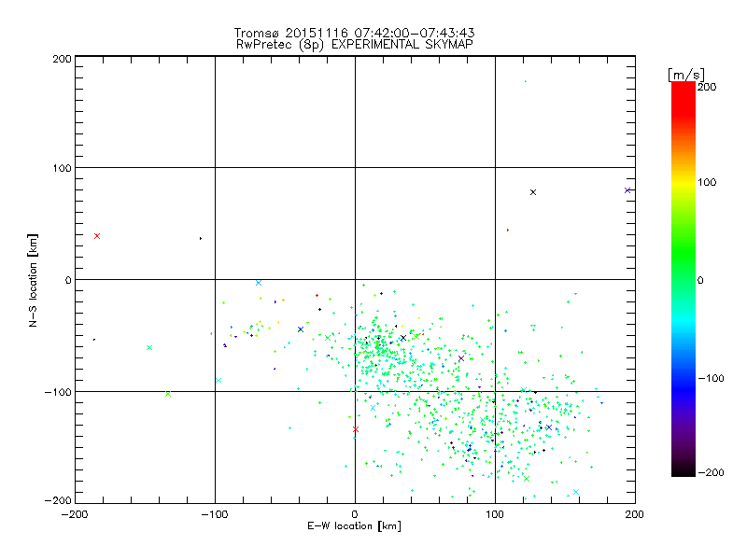Screen dimensions: 747x560
Task: Click the black bottom of the colorbar
Action: 684,469
